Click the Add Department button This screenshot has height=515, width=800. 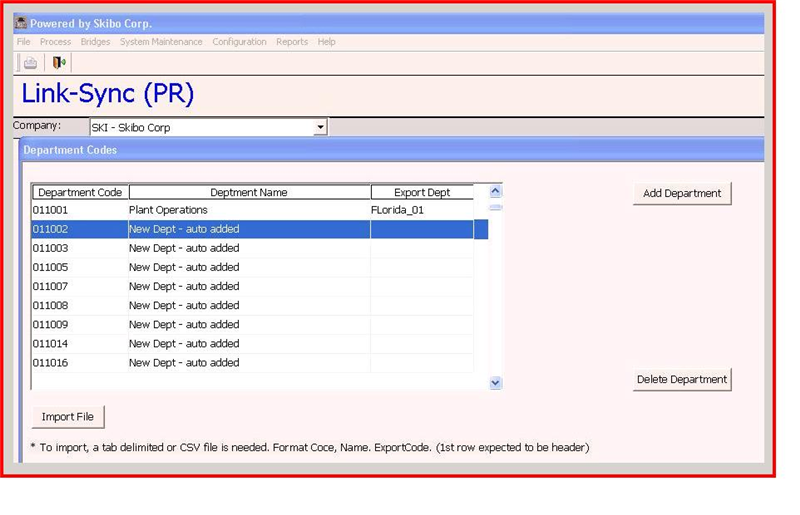pos(682,193)
